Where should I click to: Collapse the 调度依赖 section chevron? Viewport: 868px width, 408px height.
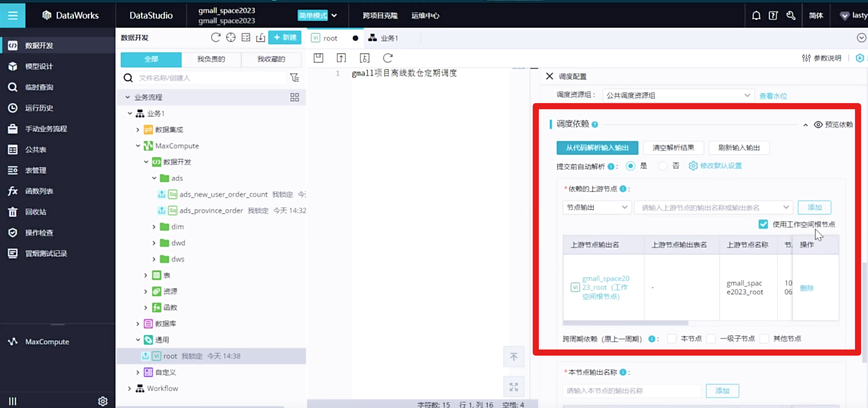tap(805, 125)
